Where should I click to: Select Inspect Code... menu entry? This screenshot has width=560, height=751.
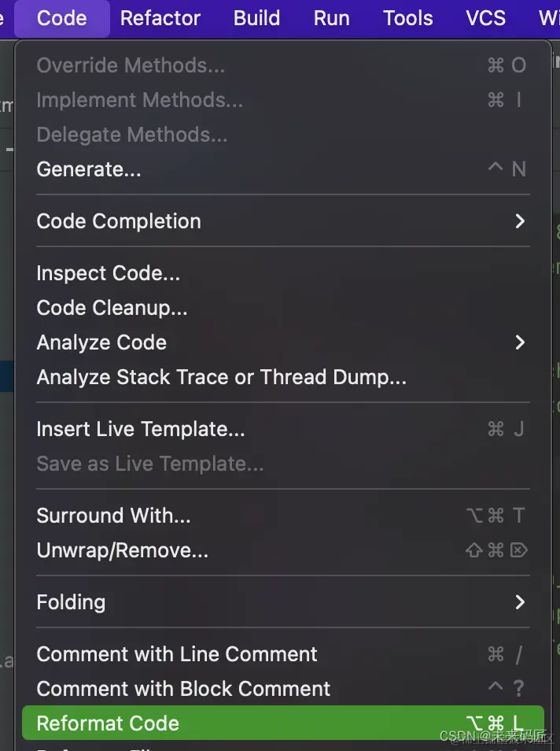tap(109, 273)
